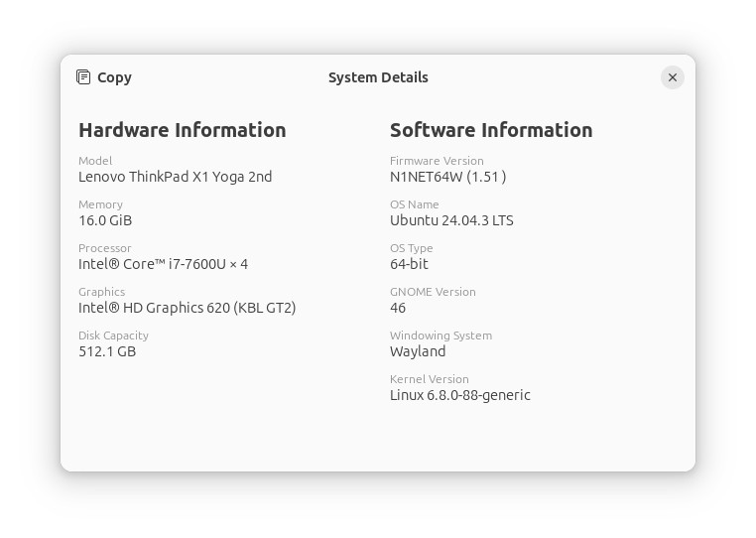Screen dimensions: 756x538
Task: Select the '46' GNOME version value
Action: (x=398, y=308)
